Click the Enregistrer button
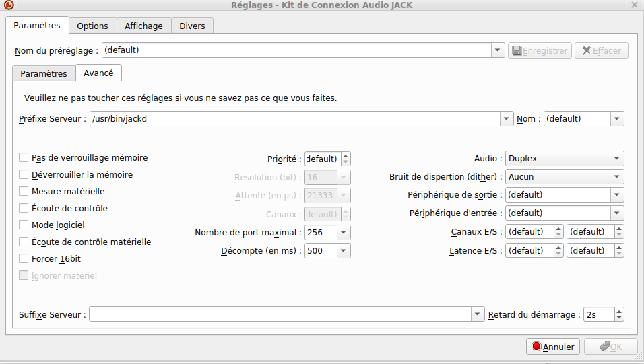Screen dimensions: 644x364 tap(540, 51)
